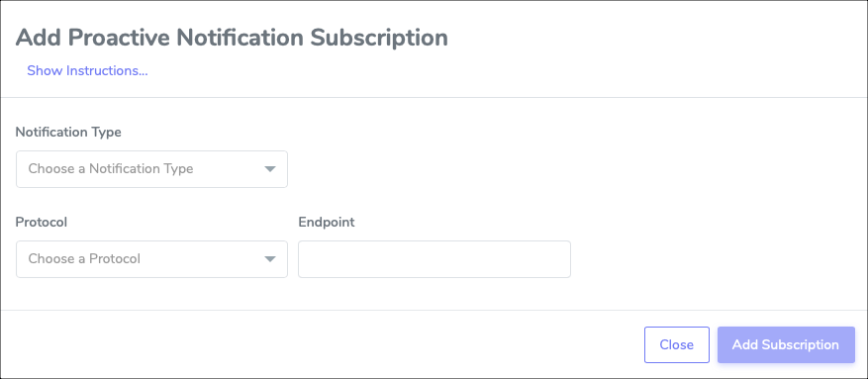Viewport: 868px width, 379px height.
Task: Click the Notification Type dropdown arrow
Action: pos(269,169)
